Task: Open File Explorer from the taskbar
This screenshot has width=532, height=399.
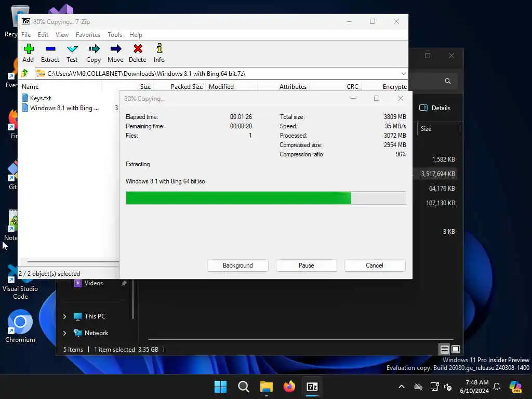Action: click(267, 387)
